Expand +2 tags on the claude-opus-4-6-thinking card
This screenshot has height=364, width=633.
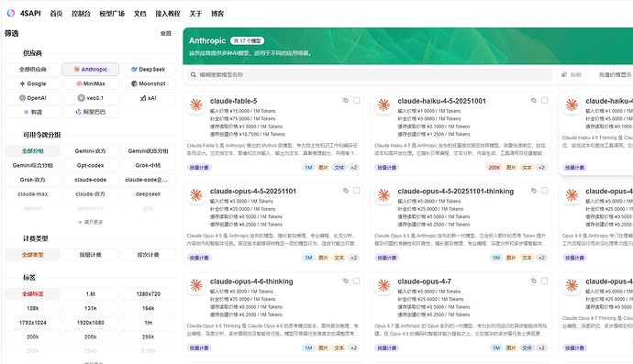353,347
